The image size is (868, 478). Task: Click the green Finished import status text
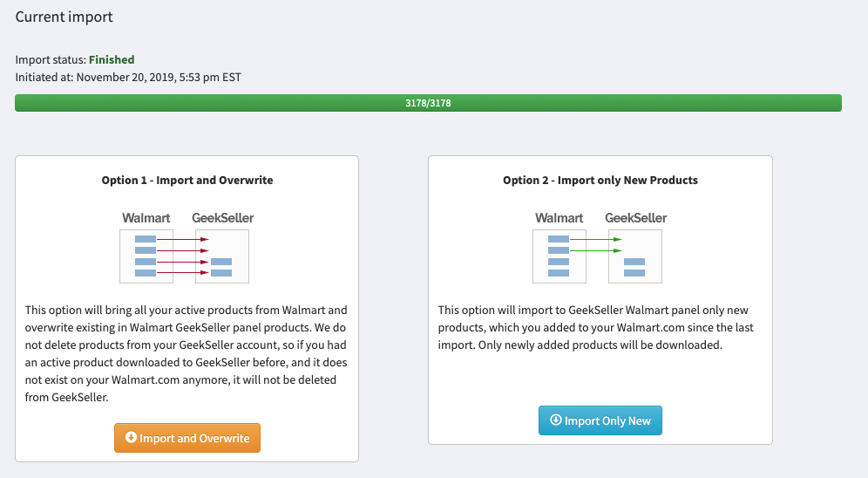point(112,59)
